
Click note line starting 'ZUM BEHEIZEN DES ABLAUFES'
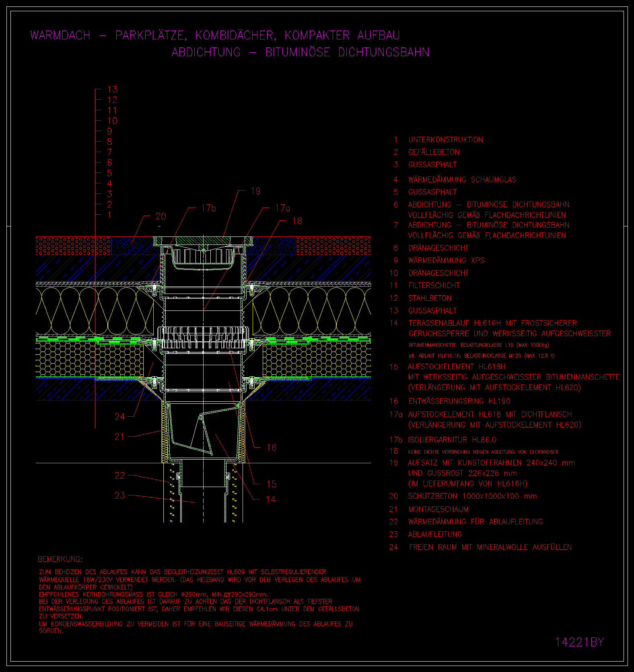[x=183, y=572]
